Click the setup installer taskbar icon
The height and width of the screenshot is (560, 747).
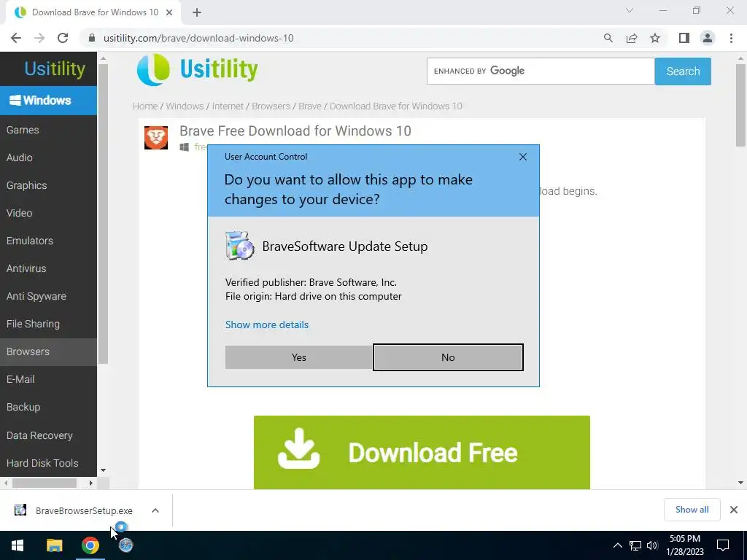[125, 545]
